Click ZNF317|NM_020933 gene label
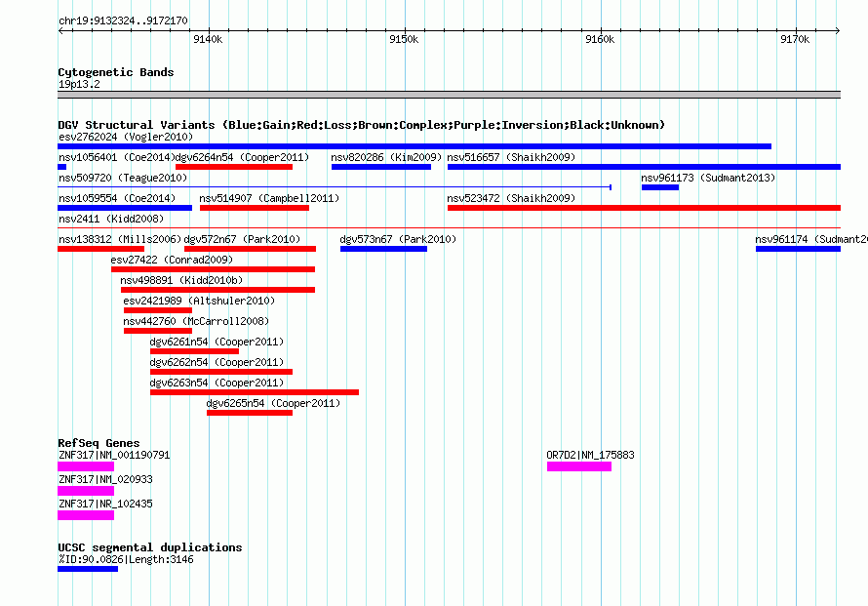Screen dimensions: 868x606 coord(105,479)
